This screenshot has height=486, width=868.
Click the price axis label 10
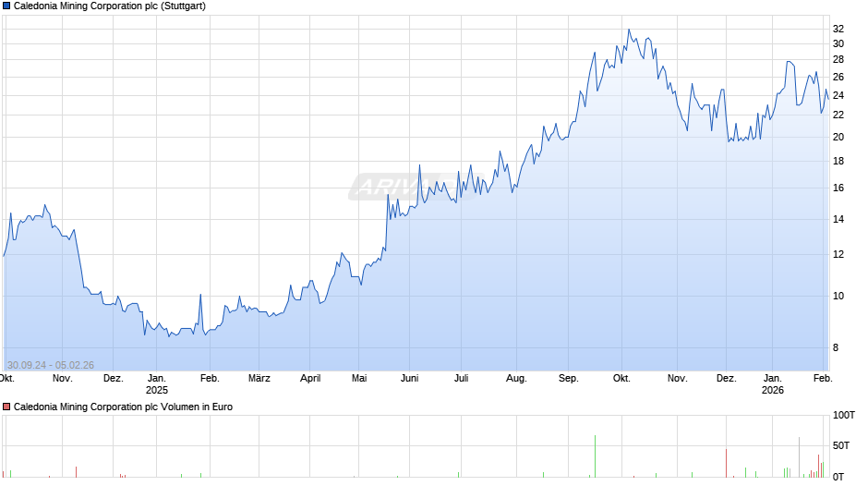[838, 296]
